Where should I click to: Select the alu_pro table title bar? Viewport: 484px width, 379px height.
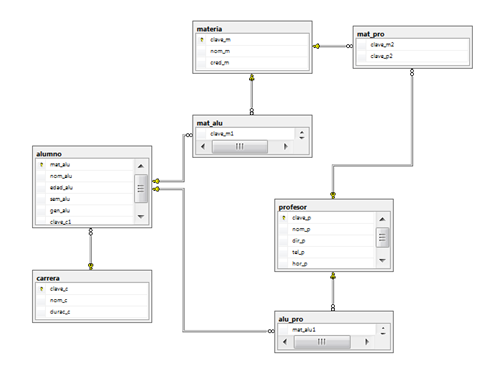coord(334,319)
